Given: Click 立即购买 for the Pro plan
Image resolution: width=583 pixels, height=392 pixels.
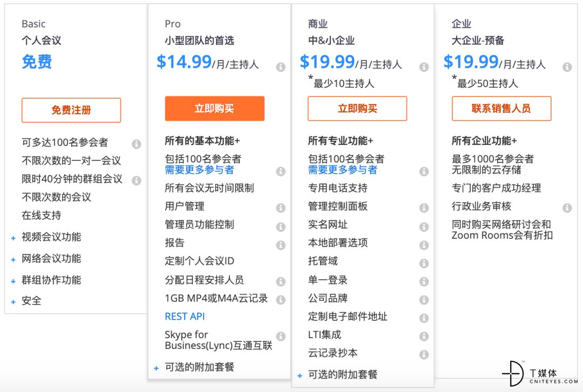Looking at the screenshot, I should click(214, 108).
